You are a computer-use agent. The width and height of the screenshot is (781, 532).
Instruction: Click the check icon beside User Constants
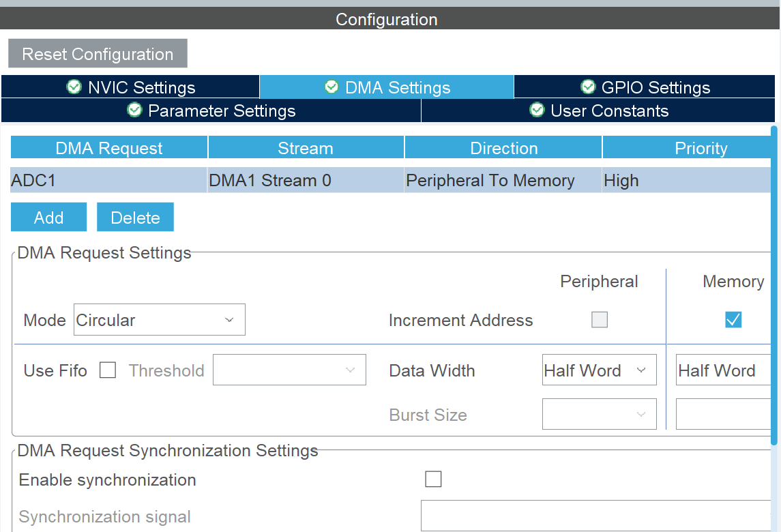[537, 110]
